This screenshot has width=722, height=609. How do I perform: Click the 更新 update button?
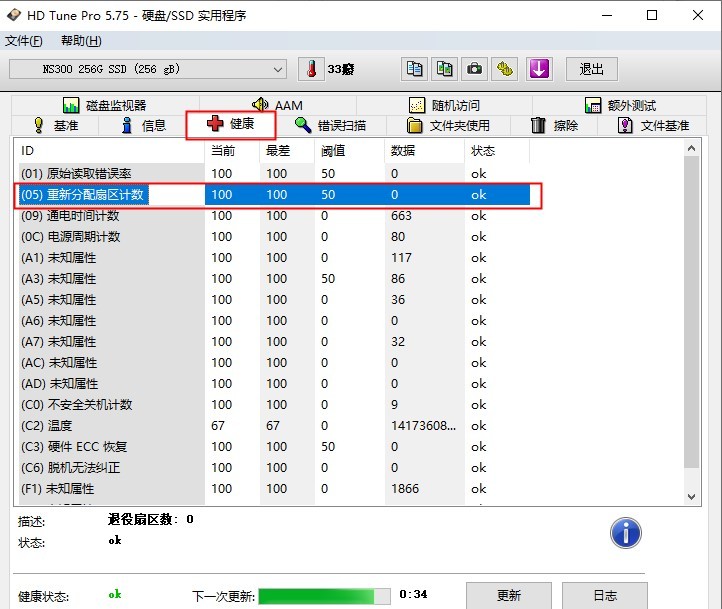coord(509,595)
